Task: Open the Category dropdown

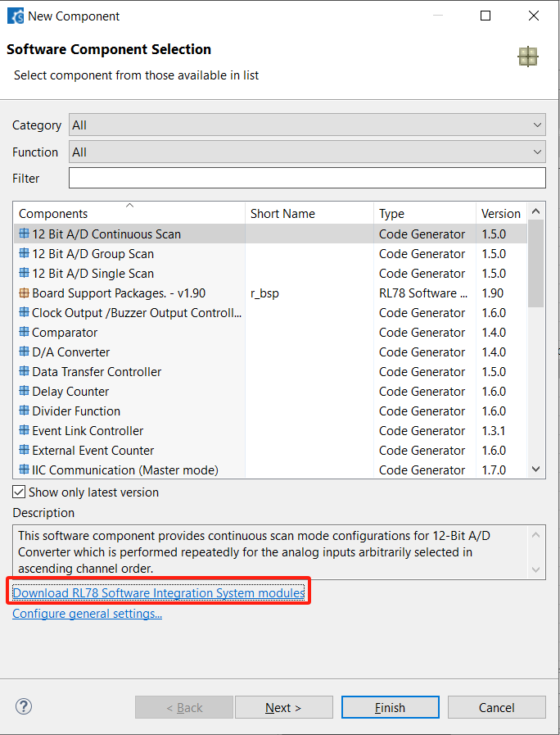Action: (307, 125)
